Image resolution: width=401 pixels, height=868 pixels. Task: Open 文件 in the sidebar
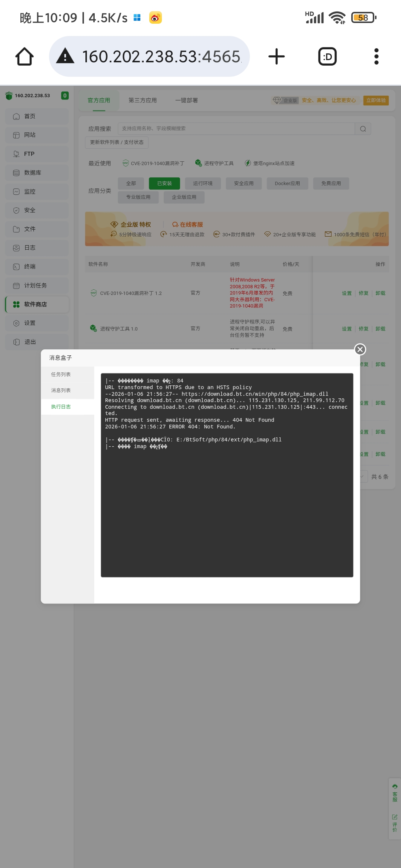[37, 229]
